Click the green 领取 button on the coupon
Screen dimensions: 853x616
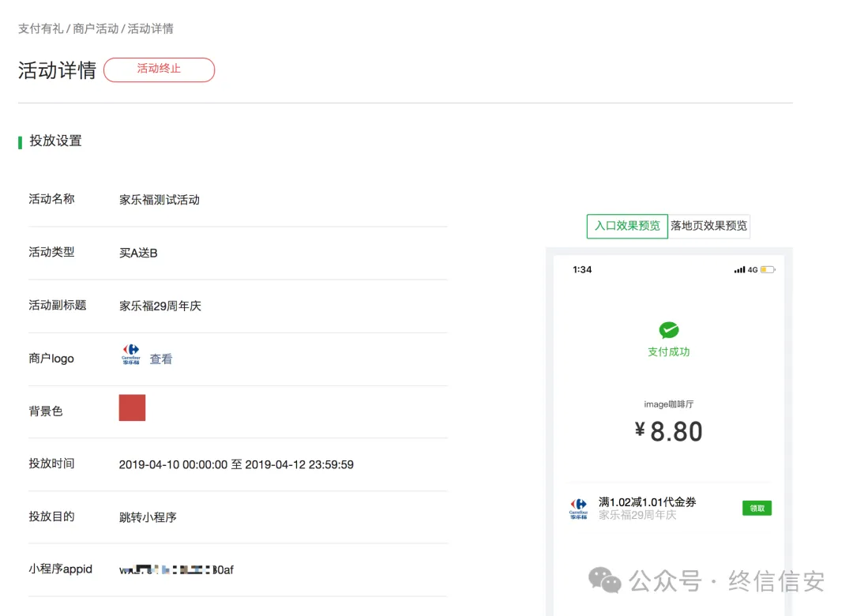click(x=756, y=508)
